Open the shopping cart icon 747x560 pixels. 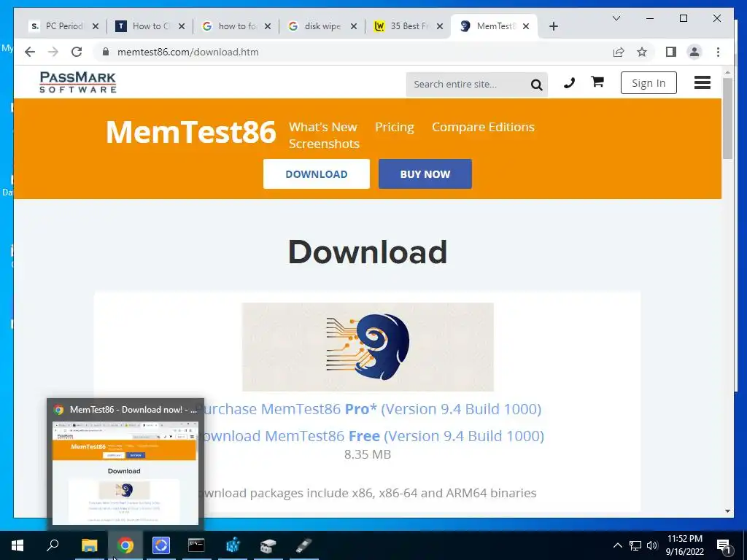pos(597,82)
